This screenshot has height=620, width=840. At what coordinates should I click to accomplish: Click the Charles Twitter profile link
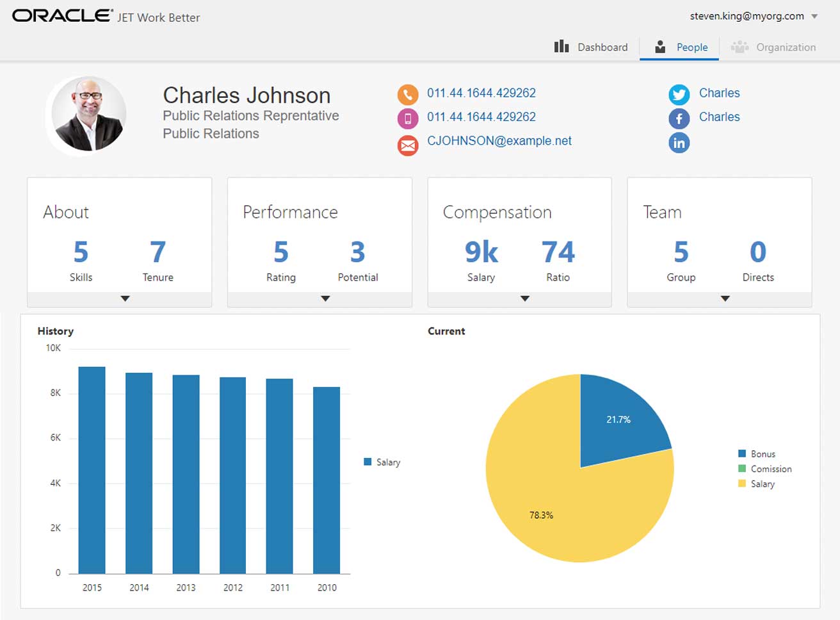[719, 93]
